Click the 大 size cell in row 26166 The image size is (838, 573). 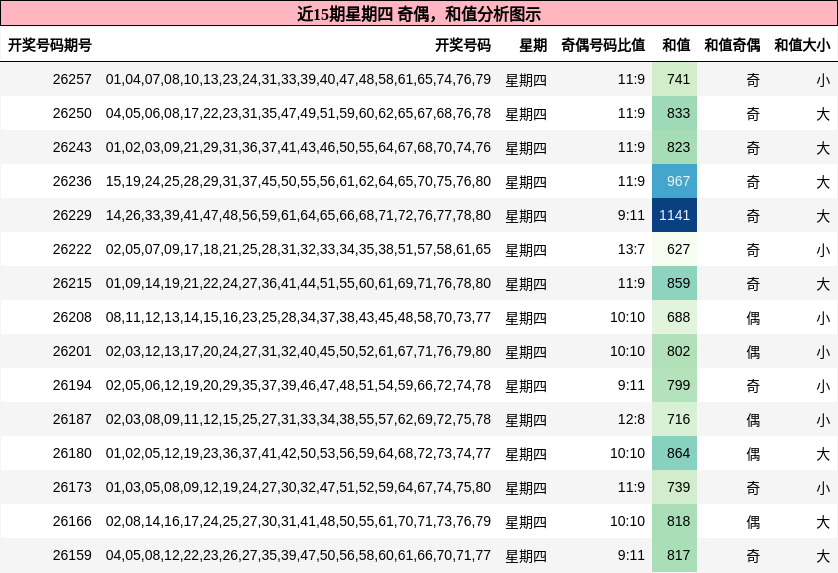[823, 522]
